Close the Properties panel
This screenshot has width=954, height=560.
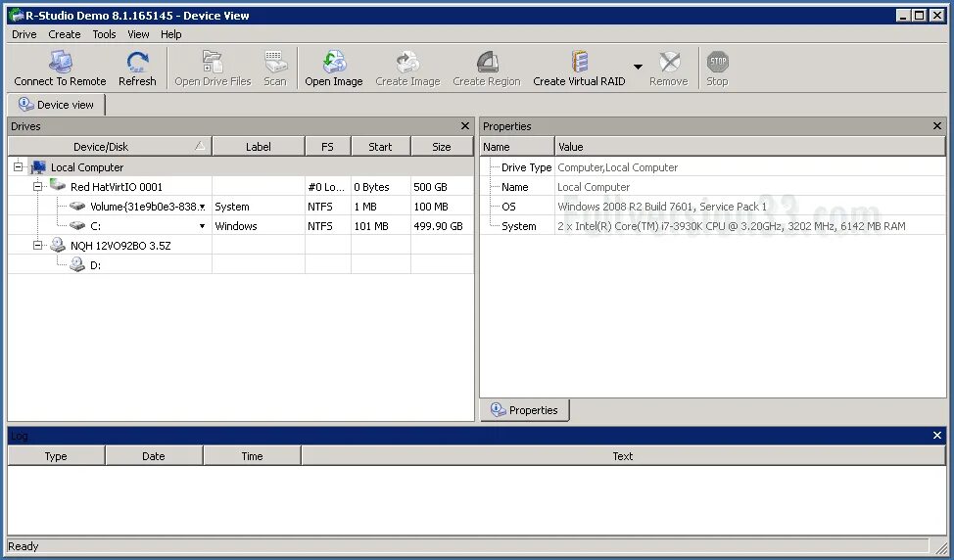click(x=937, y=126)
